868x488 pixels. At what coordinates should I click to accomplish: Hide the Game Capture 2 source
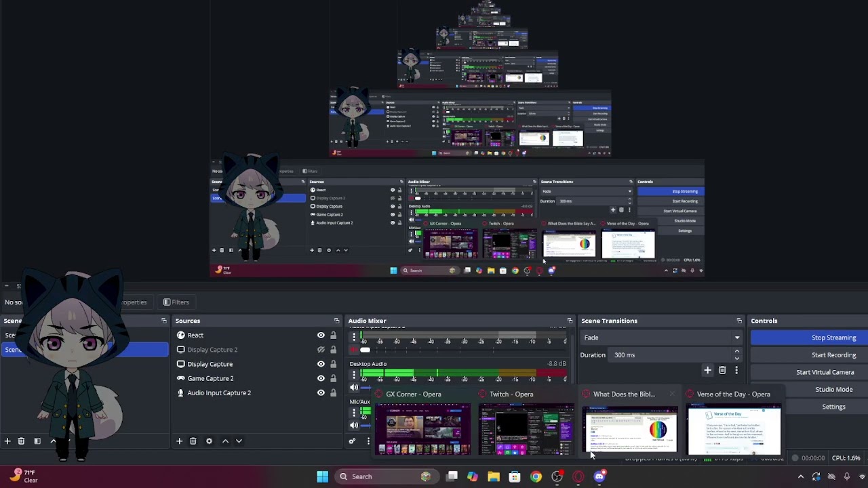[x=321, y=378]
